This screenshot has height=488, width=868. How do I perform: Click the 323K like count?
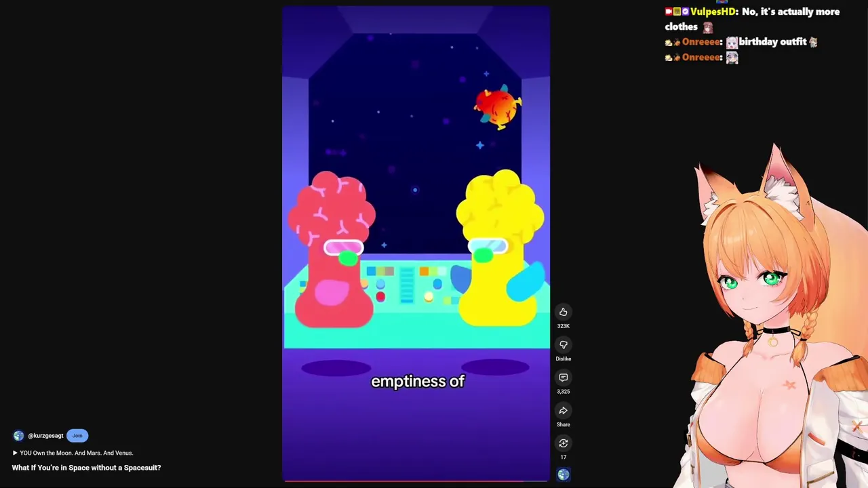[x=563, y=326]
